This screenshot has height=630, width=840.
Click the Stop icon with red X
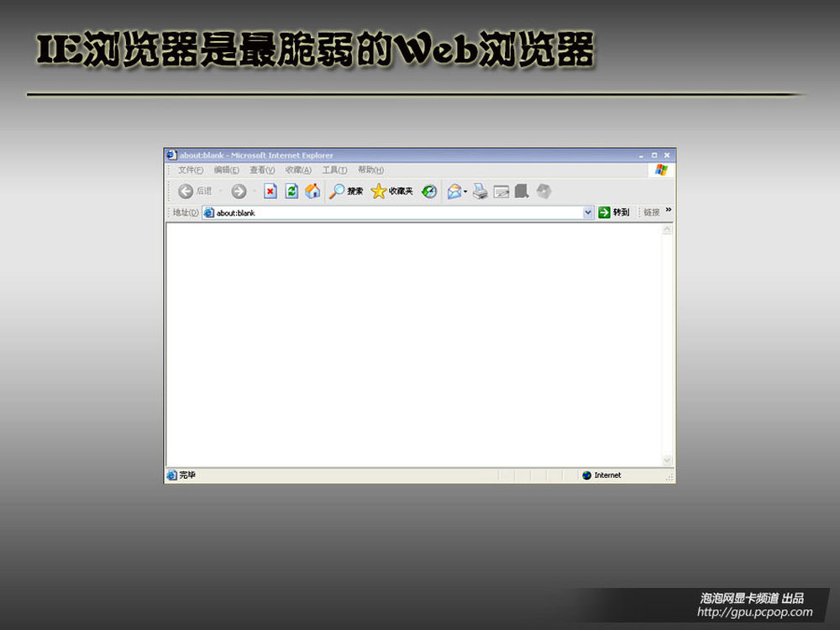coord(270,192)
